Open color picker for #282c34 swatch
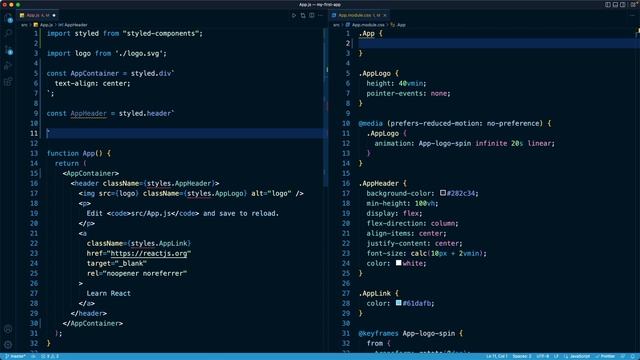 (x=443, y=193)
